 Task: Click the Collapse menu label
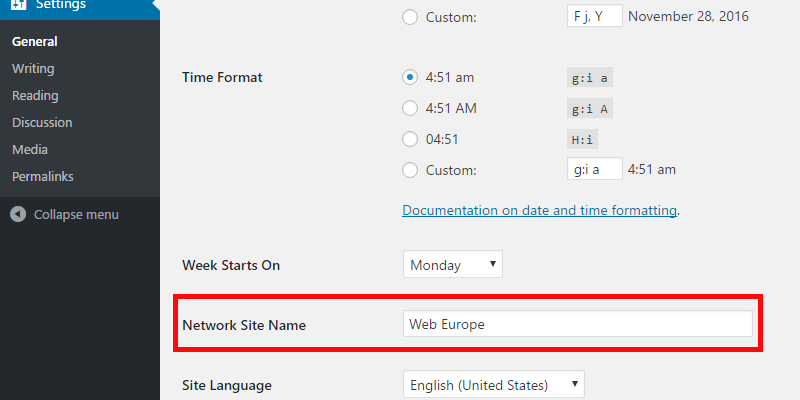(x=76, y=215)
